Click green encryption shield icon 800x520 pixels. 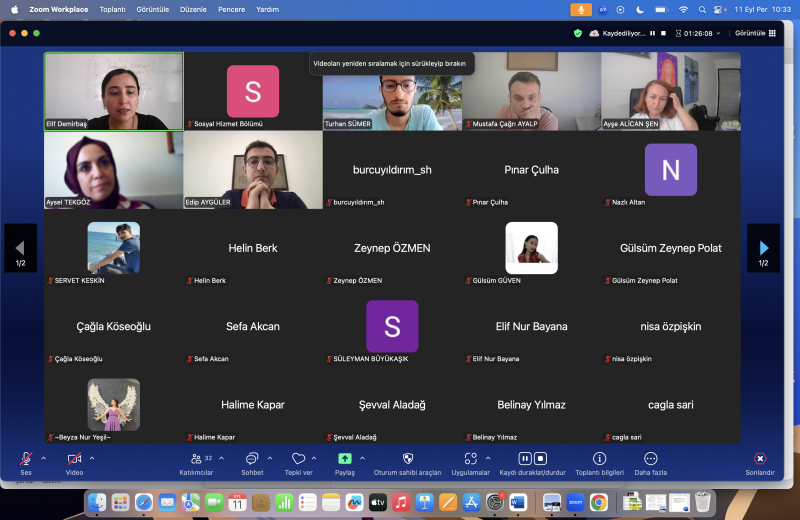[x=578, y=33]
